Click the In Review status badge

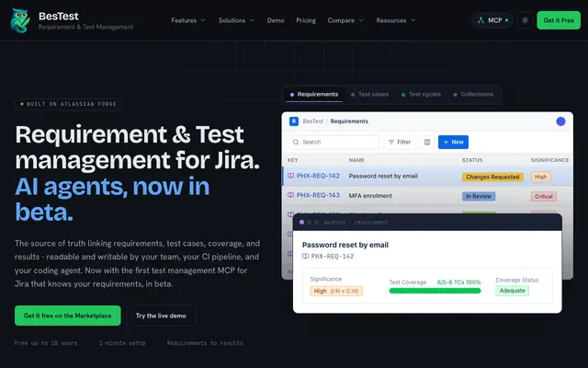coord(479,196)
